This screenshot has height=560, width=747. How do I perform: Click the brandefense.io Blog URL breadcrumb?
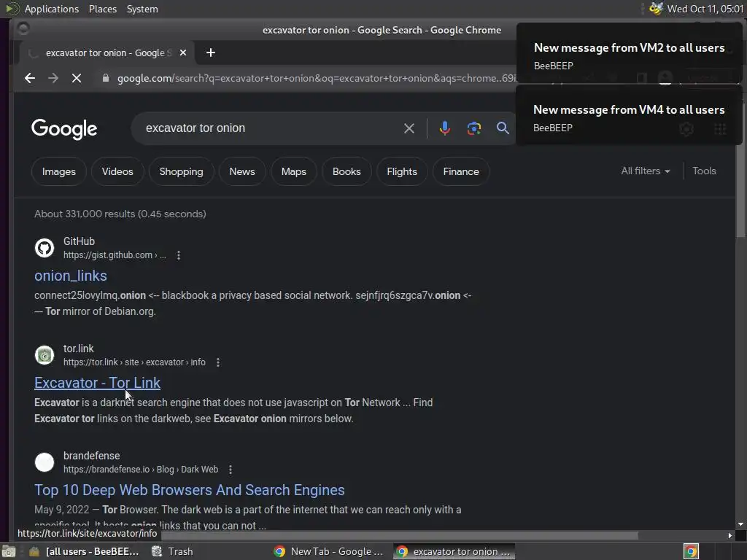tap(141, 470)
